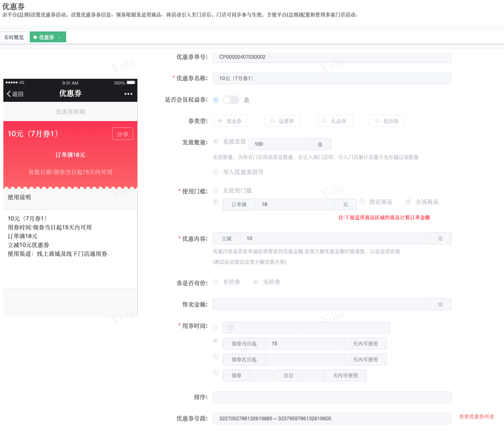Click the 订单满 amount field showing 18

click(295, 204)
